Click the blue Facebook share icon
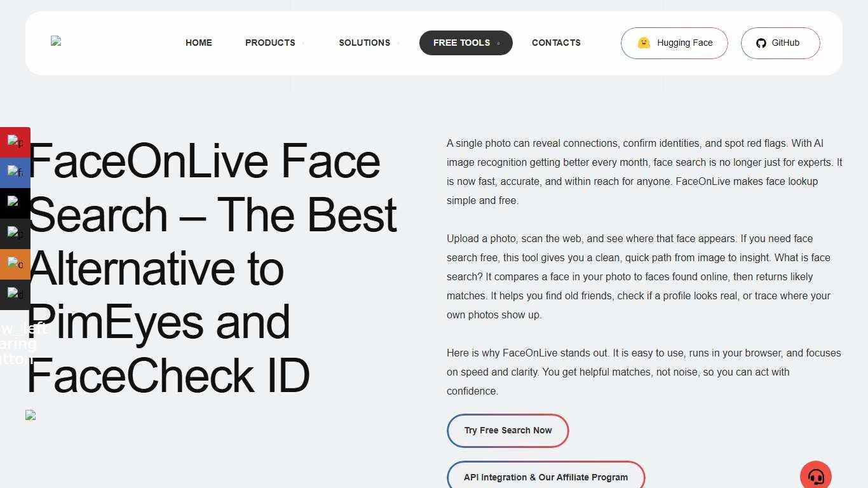 point(15,172)
